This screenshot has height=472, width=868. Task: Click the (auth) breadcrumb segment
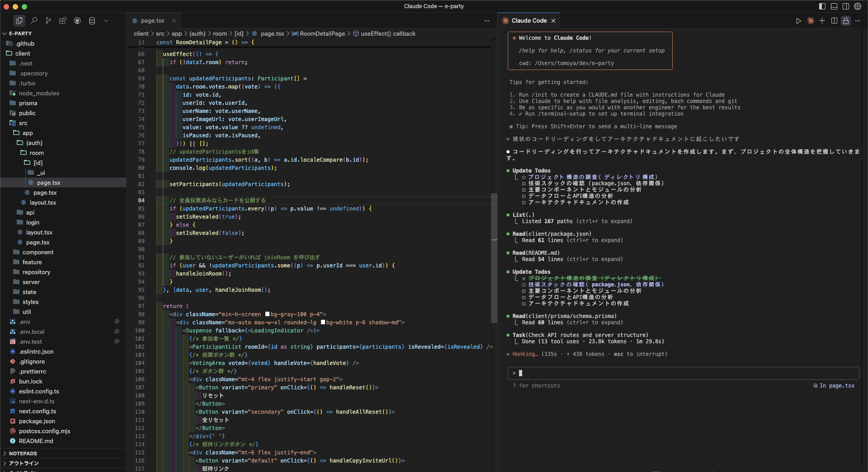click(197, 34)
